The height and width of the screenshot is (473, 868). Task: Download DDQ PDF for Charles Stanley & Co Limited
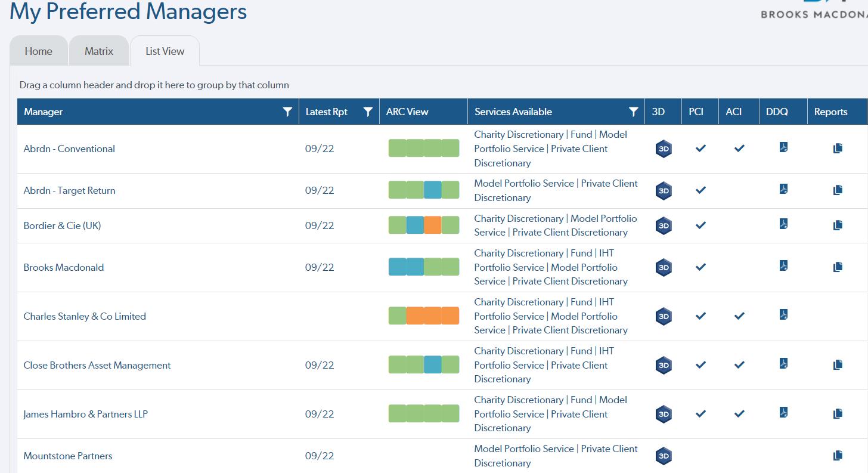pos(784,314)
